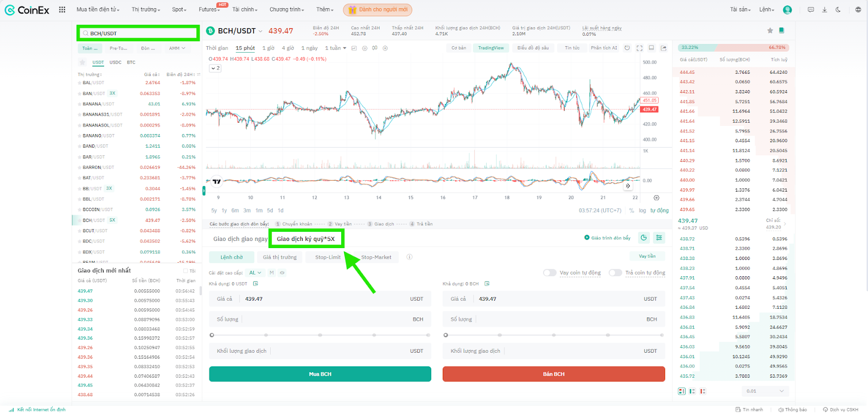Screen dimensions: 868x413
Task: Switch chart to Biểu đồ độ sâu
Action: point(533,48)
